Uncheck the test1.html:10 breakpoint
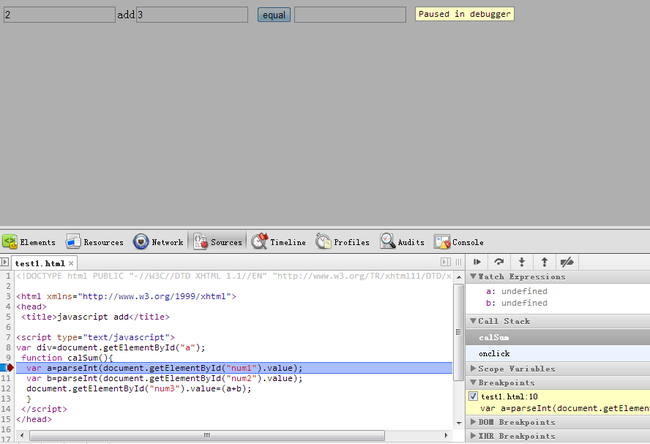650x444 pixels. [x=473, y=396]
